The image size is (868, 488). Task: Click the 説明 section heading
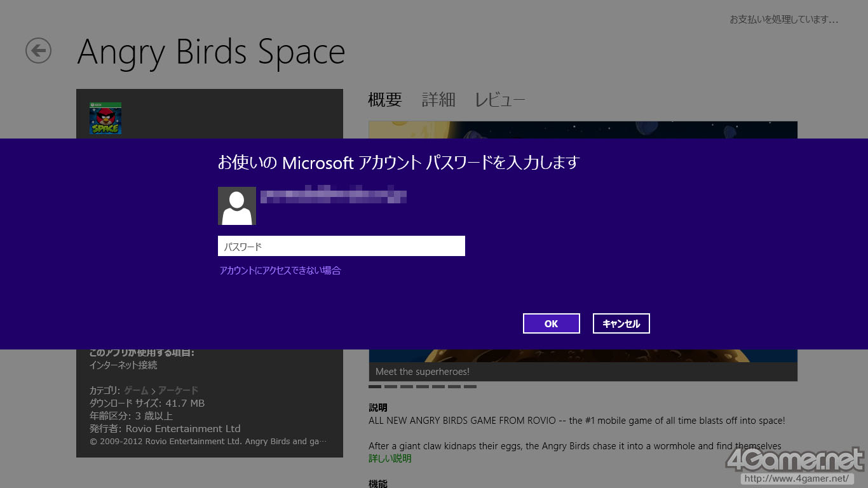tap(378, 407)
